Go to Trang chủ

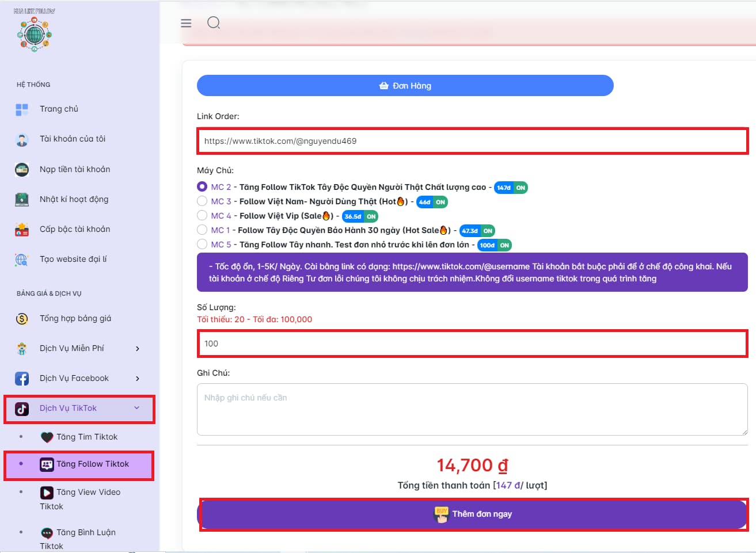point(59,109)
